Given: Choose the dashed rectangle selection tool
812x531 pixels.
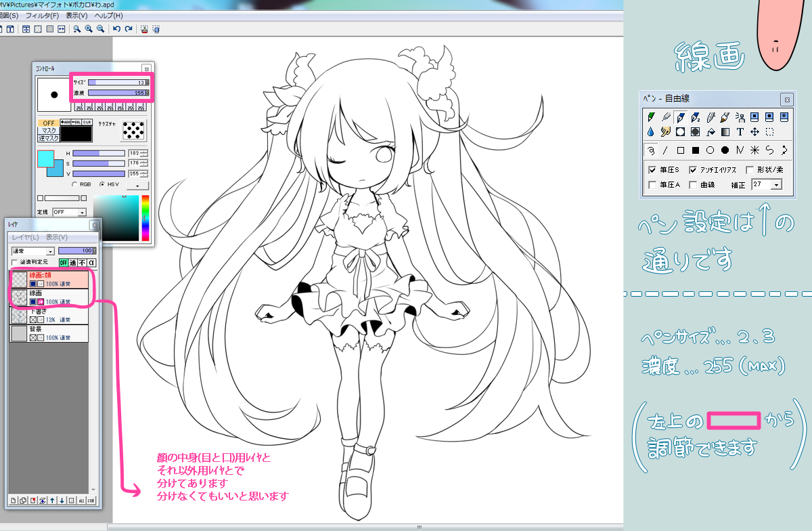Looking at the screenshot, I should pyautogui.click(x=769, y=131).
